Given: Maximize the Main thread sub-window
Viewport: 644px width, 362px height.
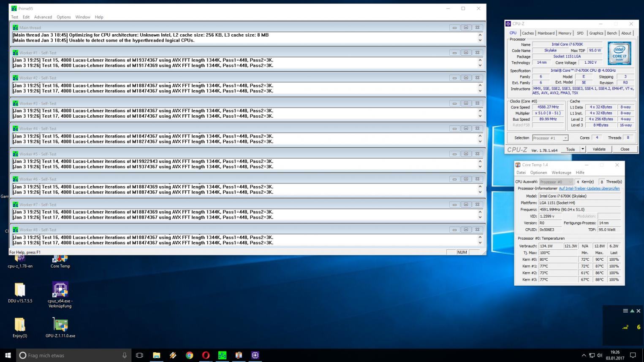Looking at the screenshot, I should pyautogui.click(x=466, y=27).
